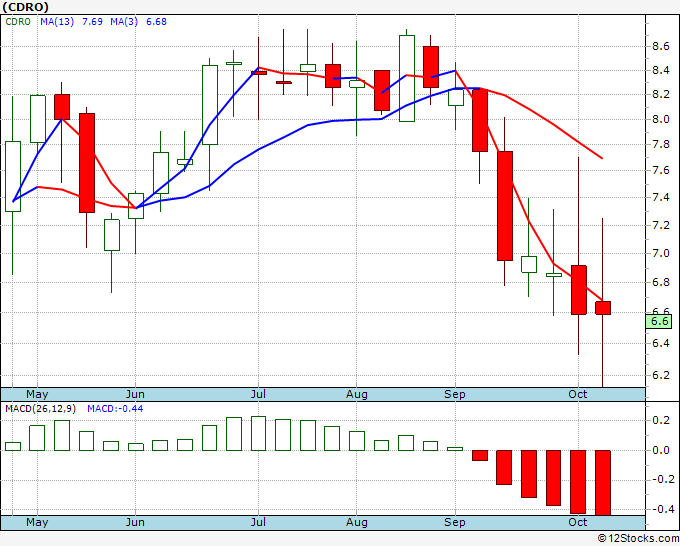Image resolution: width=680 pixels, height=546 pixels.
Task: Click the 6.68 moving average value
Action: (156, 22)
